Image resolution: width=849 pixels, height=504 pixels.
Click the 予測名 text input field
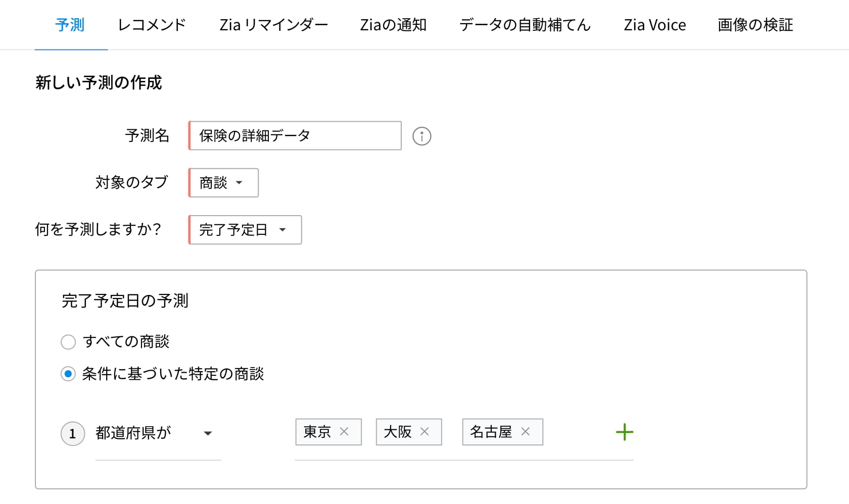coord(295,136)
